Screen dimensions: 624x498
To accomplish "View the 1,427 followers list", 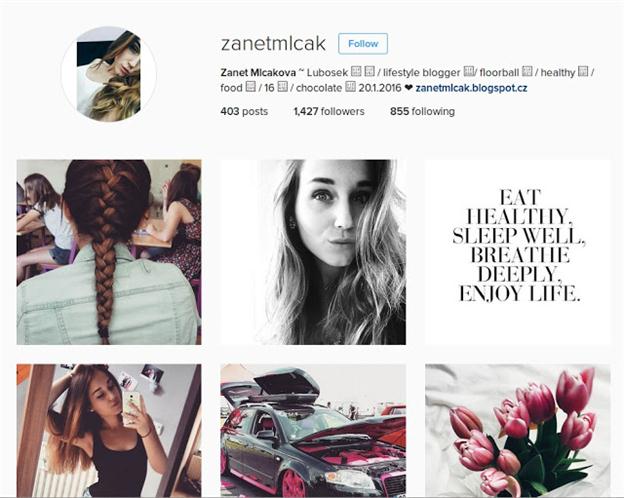I will 329,111.
